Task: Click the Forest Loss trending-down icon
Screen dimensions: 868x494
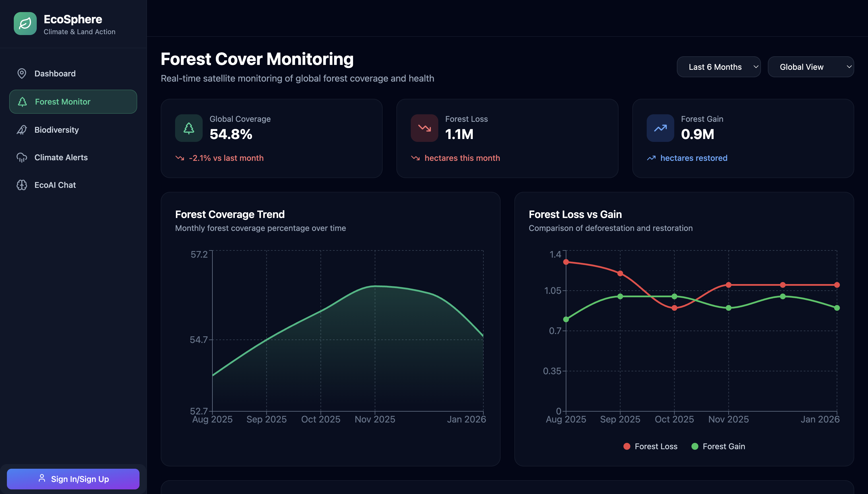Action: pyautogui.click(x=424, y=128)
